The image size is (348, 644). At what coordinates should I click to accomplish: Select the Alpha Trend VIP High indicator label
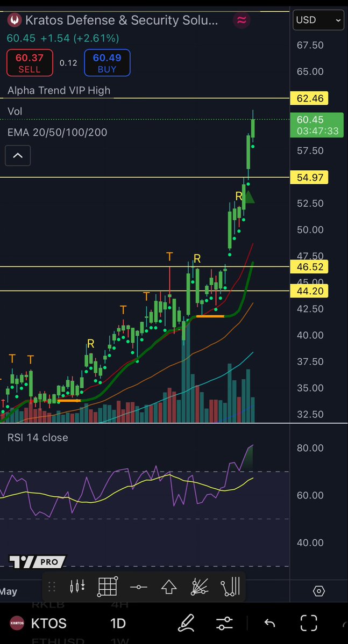point(59,90)
